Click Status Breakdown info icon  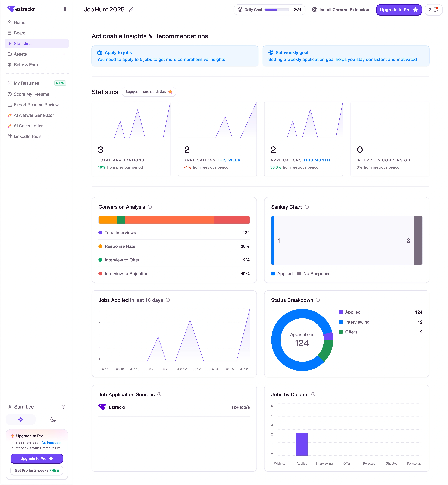coord(318,300)
